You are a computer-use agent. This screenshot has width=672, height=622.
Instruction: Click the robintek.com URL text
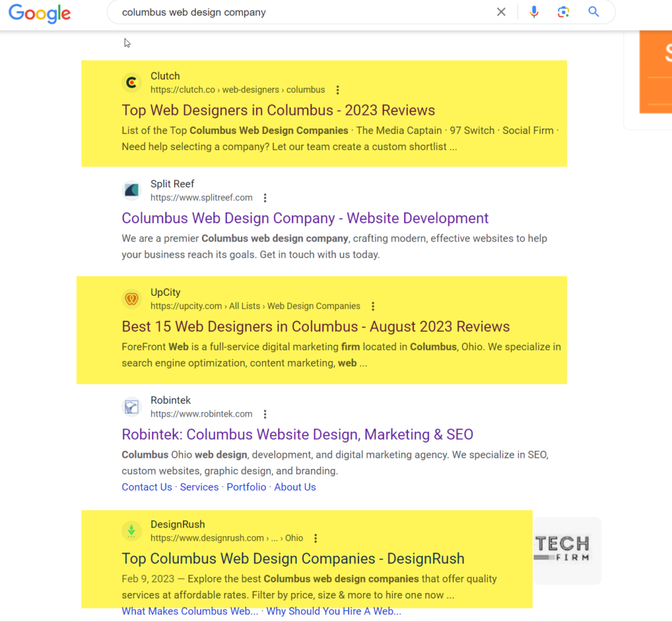point(201,414)
